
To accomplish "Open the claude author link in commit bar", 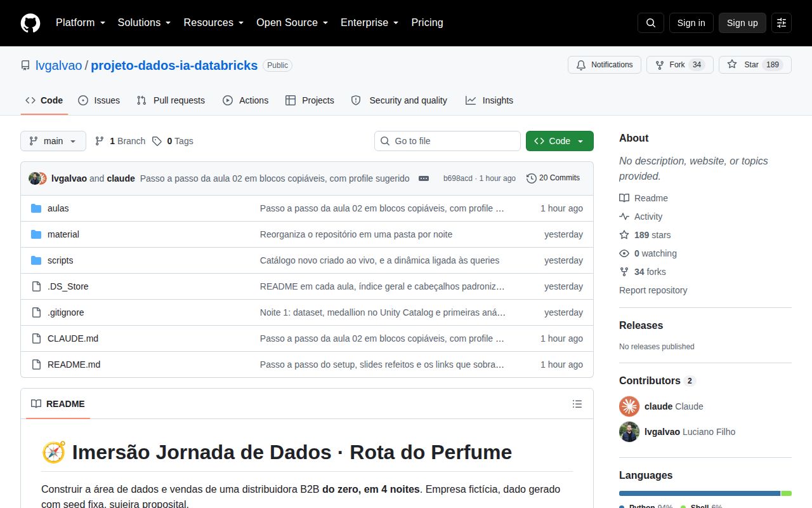I will 121,178.
